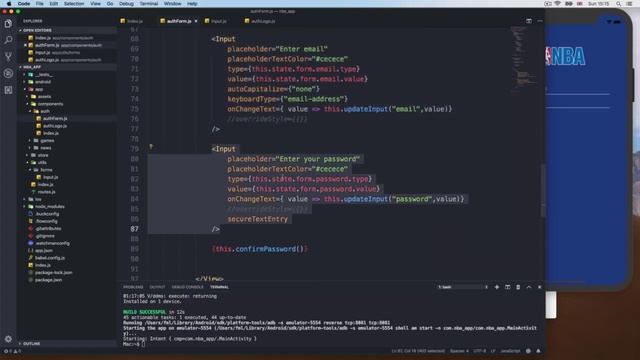640x360 pixels.
Task: Open the Manage gear at the activity bar bottom
Action: click(8, 339)
